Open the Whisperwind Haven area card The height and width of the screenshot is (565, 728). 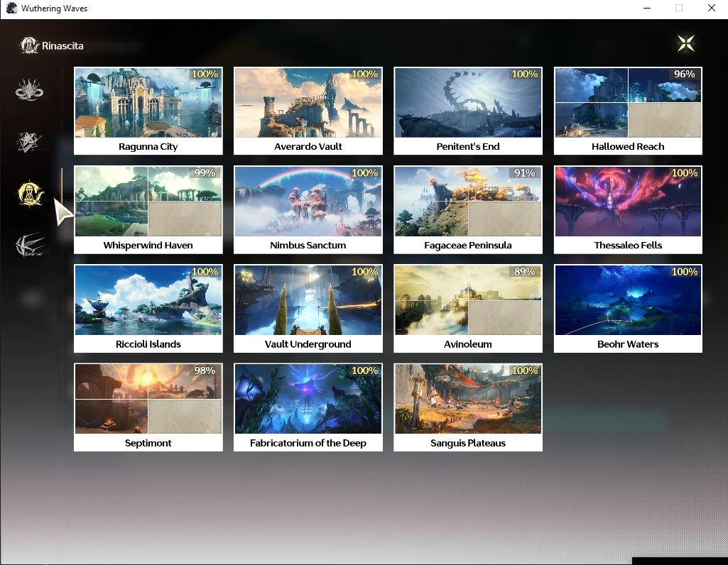click(x=148, y=209)
